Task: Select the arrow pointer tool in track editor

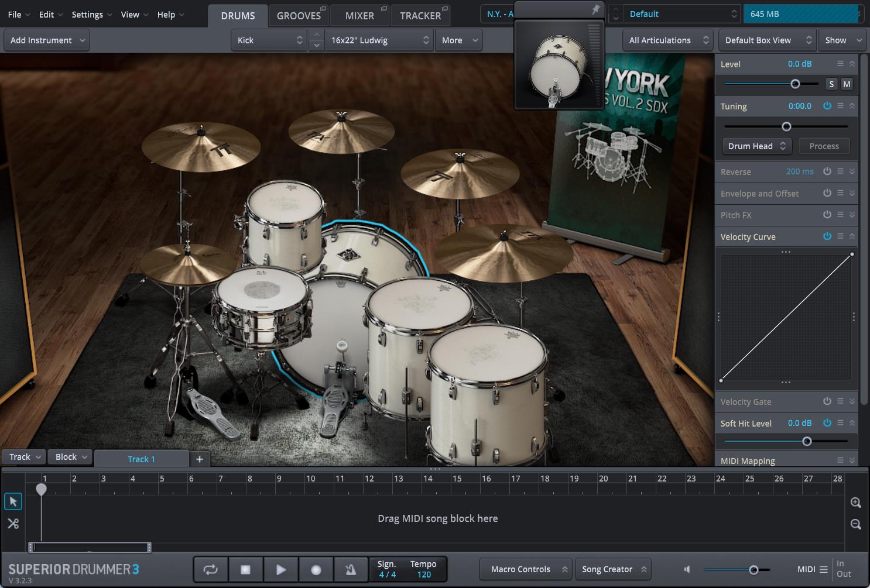Action: [x=13, y=501]
